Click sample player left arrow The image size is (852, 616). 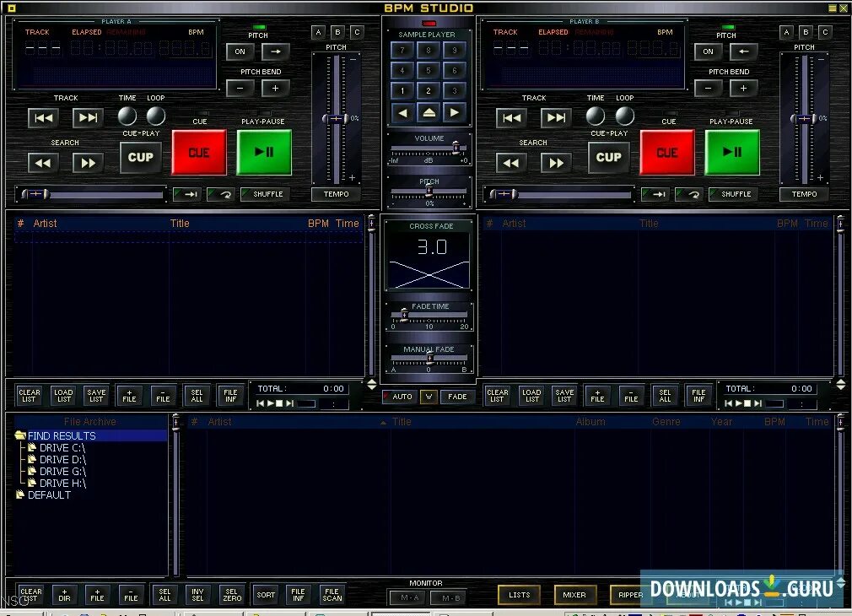click(x=402, y=113)
